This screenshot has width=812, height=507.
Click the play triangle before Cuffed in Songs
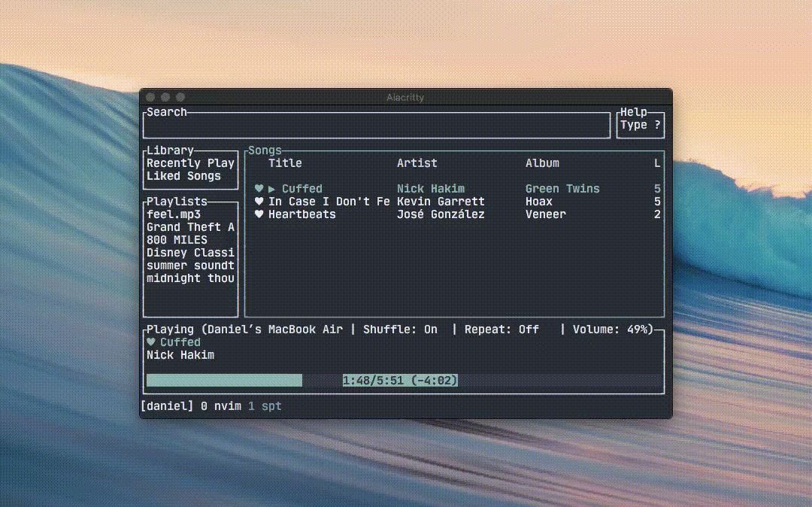coord(272,189)
